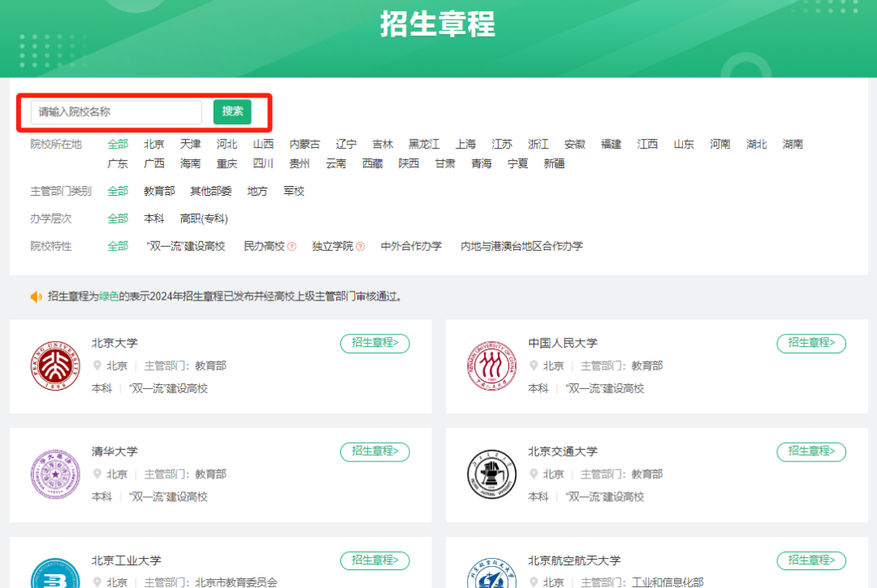Filter by "双一流"建设高校 feature

tap(186, 246)
